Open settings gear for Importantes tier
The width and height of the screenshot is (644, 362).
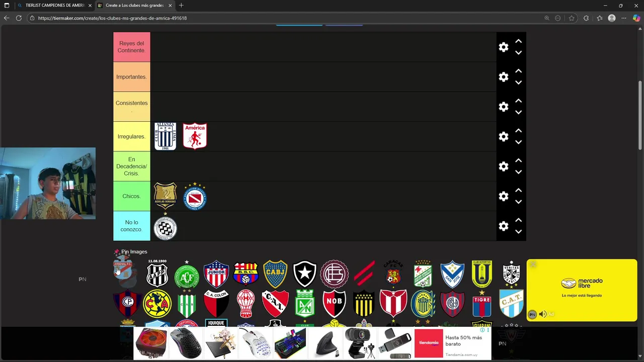point(503,77)
